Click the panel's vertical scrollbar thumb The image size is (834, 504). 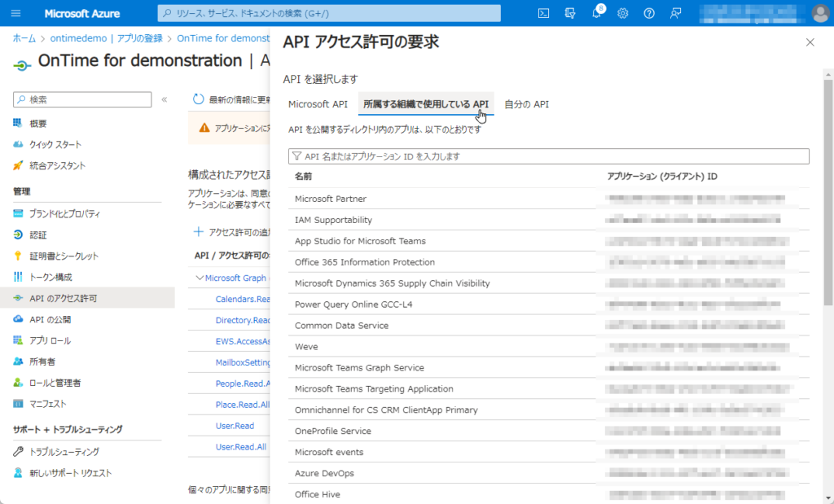pyautogui.click(x=828, y=192)
